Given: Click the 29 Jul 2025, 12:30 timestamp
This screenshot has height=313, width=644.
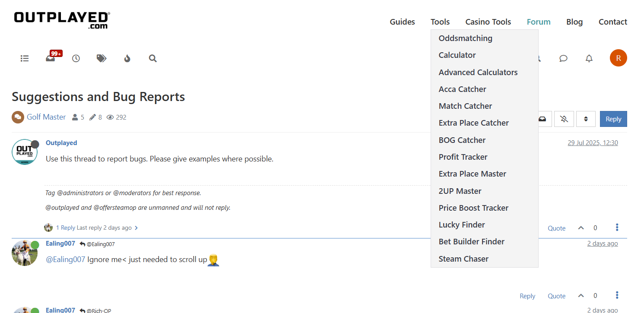Looking at the screenshot, I should (593, 143).
